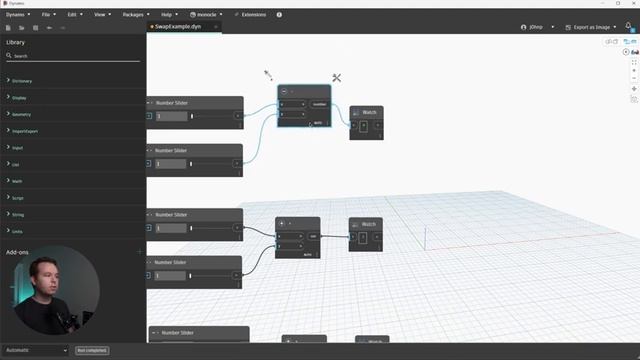Viewport: 640px width, 360px height.
Task: Click the Run completed status button
Action: tap(92, 350)
